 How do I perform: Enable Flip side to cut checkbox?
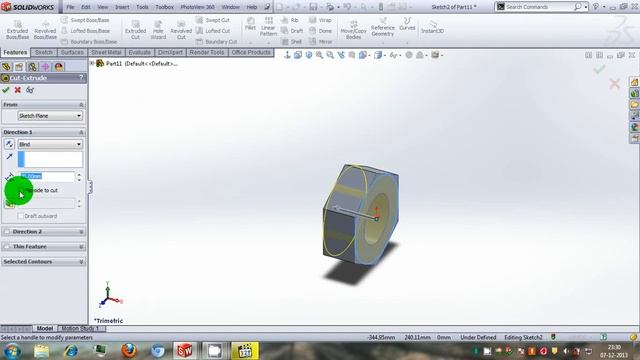[x=20, y=190]
